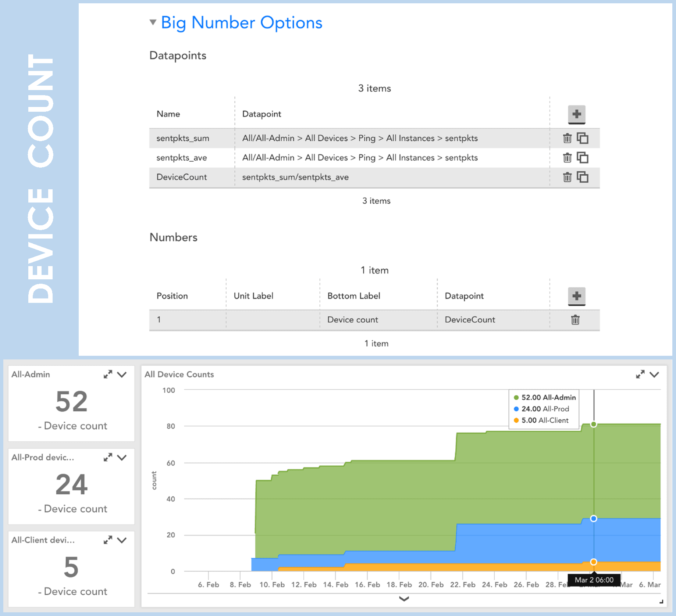Open the All-Client widget dropdown menu
This screenshot has height=616, width=676.
point(122,540)
